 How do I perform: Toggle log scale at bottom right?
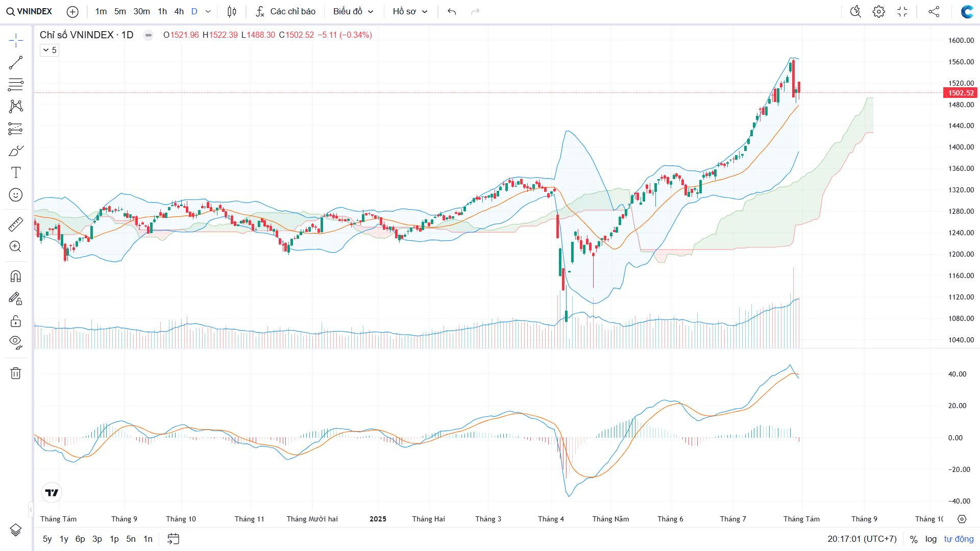coord(930,539)
